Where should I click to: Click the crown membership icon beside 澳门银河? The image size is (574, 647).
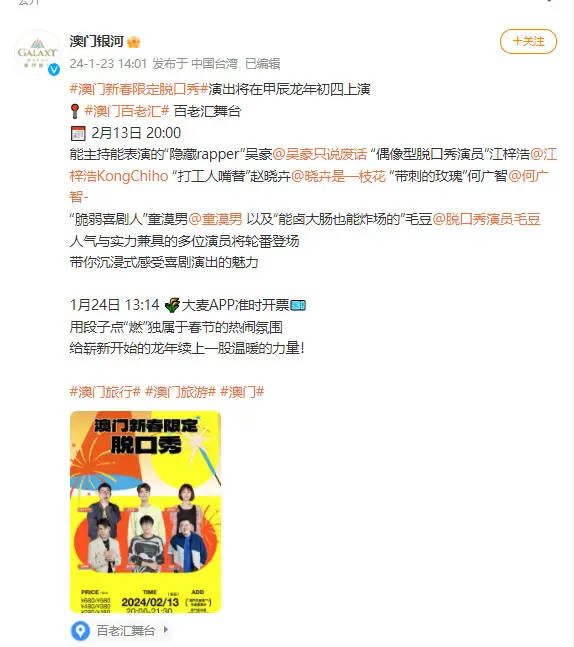134,42
